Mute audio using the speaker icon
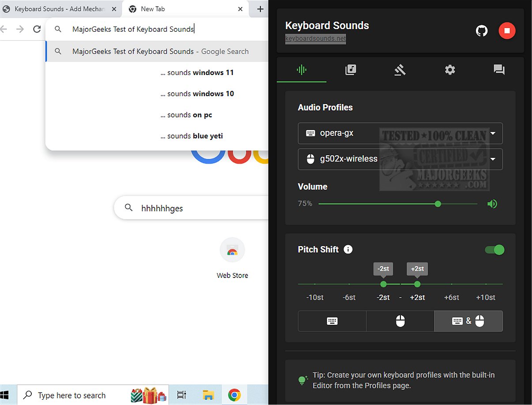532x405 pixels. [x=492, y=204]
